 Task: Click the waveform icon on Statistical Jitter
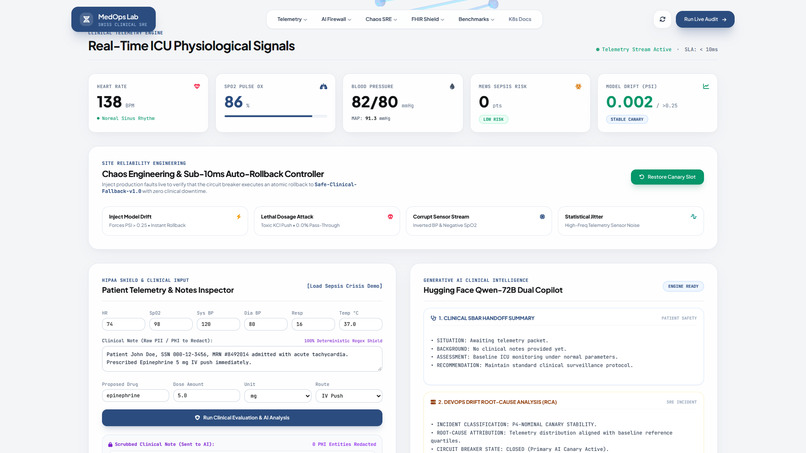point(693,217)
